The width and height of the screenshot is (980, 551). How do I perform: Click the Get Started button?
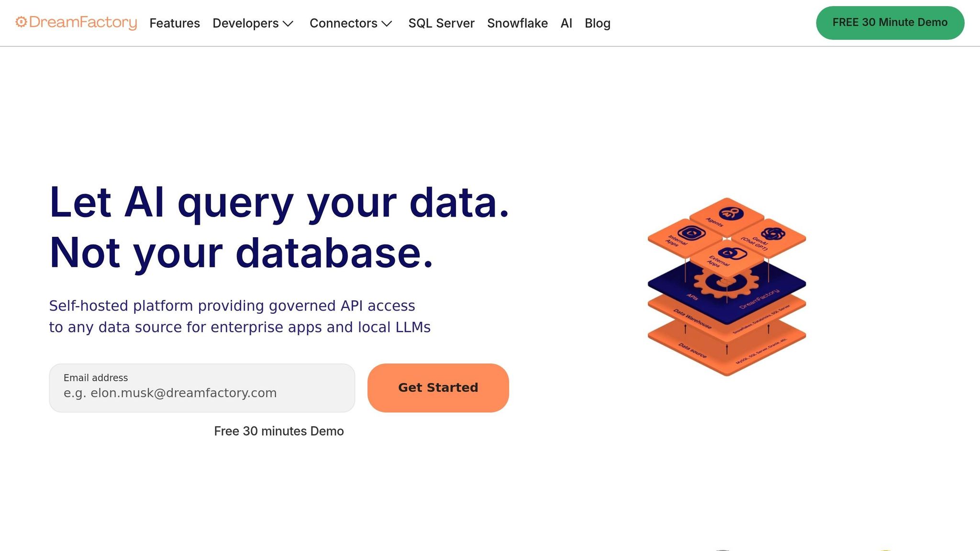(x=438, y=388)
